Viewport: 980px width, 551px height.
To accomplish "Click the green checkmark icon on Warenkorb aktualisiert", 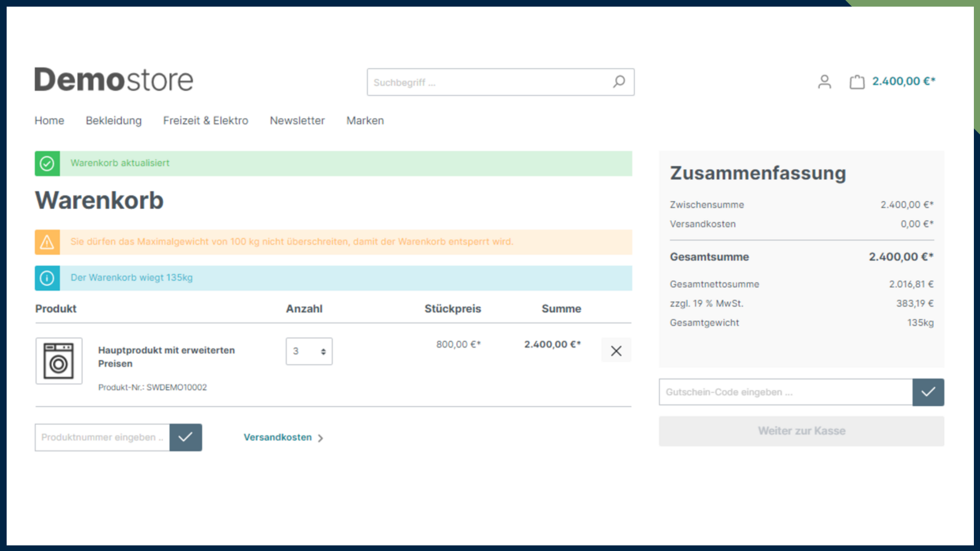I will 47,163.
